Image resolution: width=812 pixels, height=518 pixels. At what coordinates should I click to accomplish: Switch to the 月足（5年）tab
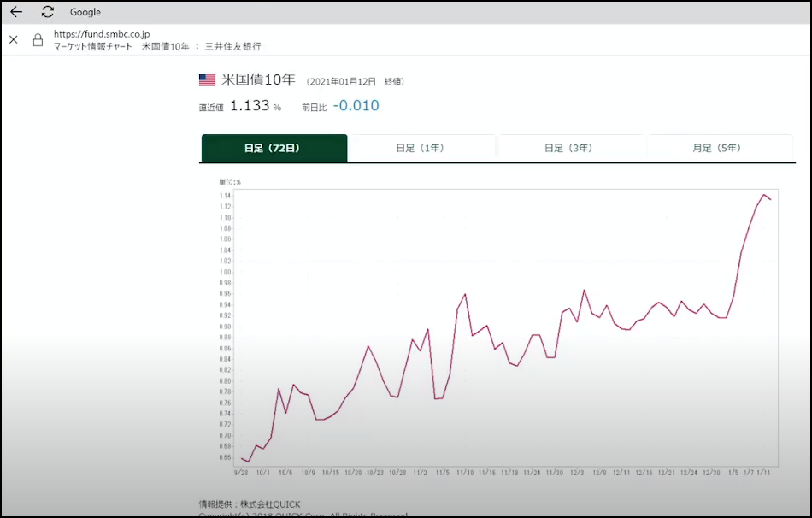coord(718,148)
